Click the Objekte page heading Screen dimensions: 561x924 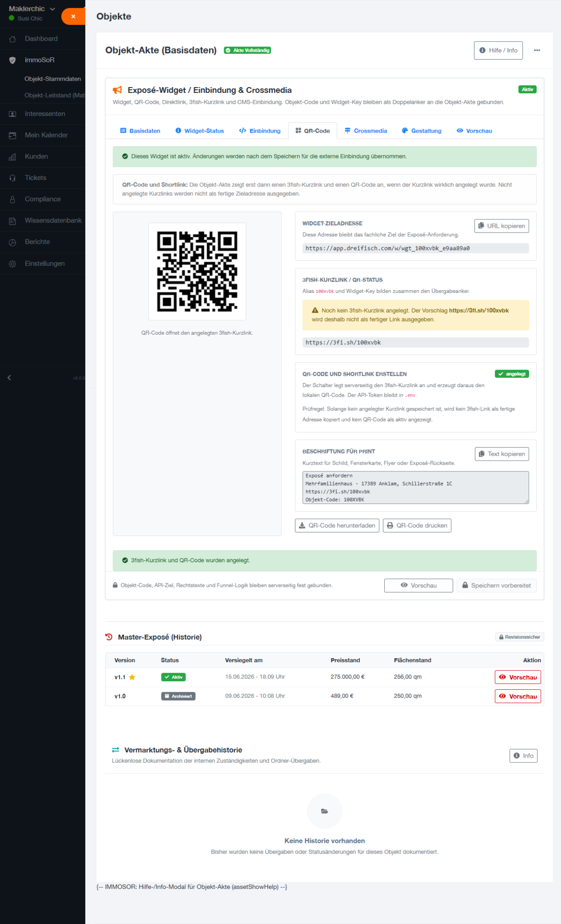point(114,17)
